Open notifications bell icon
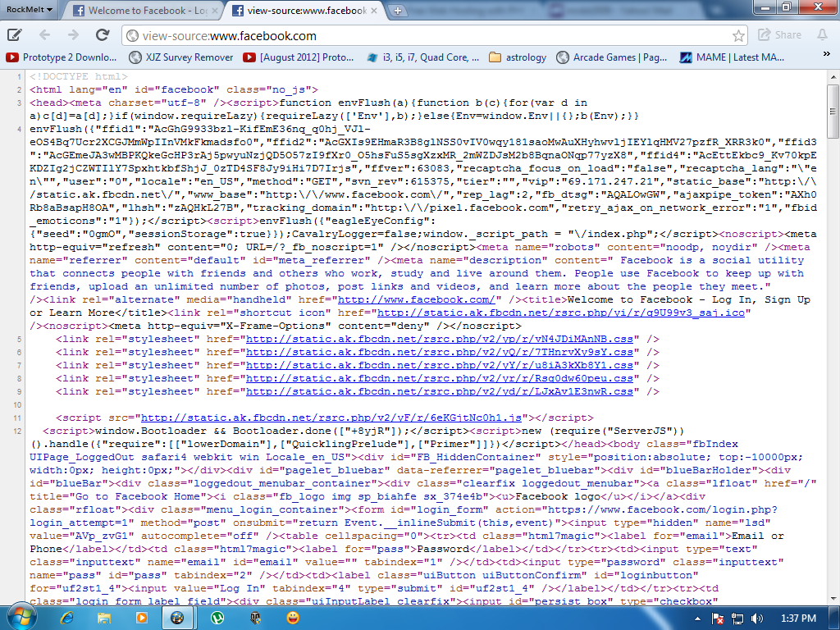The height and width of the screenshot is (630, 840). click(x=822, y=34)
